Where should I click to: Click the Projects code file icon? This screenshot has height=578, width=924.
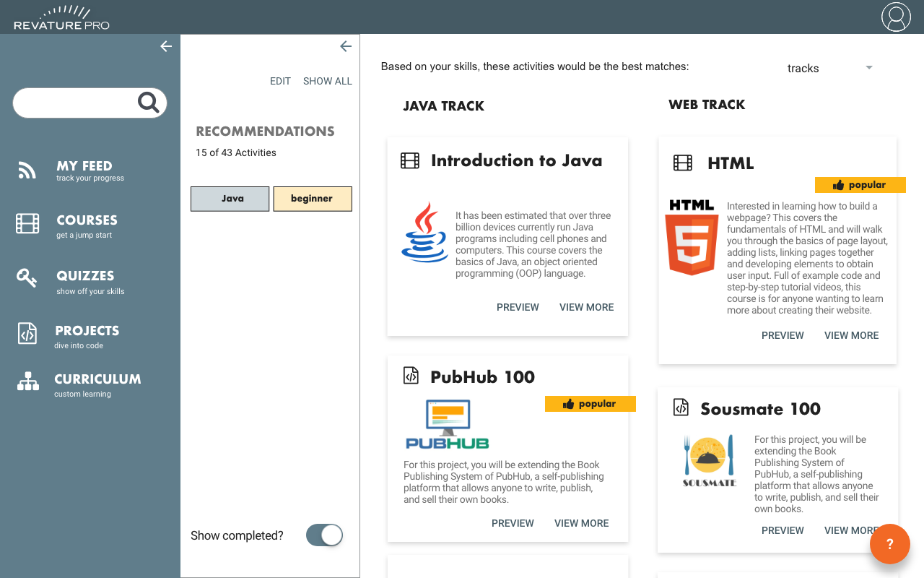click(27, 333)
